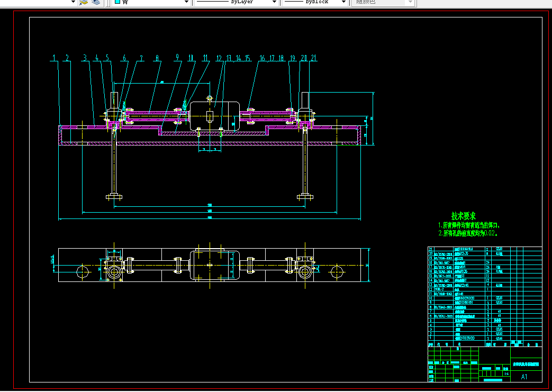Select balloon label 8 above the drawing
This screenshot has height=392, width=552.
tap(157, 58)
